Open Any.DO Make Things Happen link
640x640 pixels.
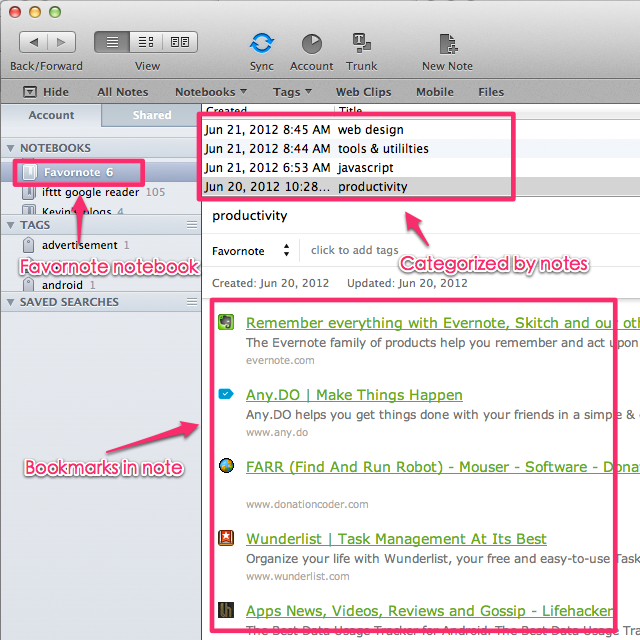tap(354, 395)
